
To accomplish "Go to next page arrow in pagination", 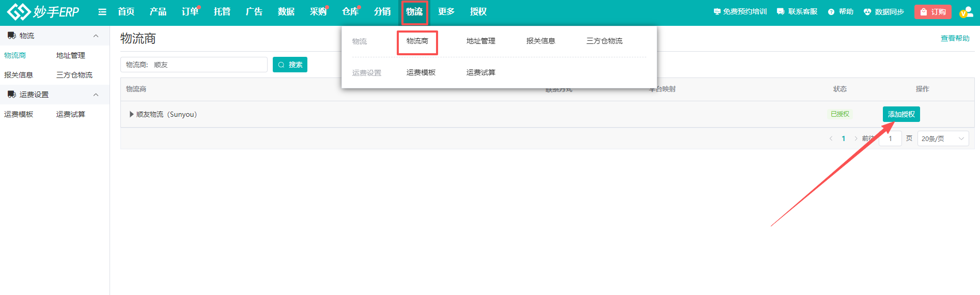I will pyautogui.click(x=856, y=138).
